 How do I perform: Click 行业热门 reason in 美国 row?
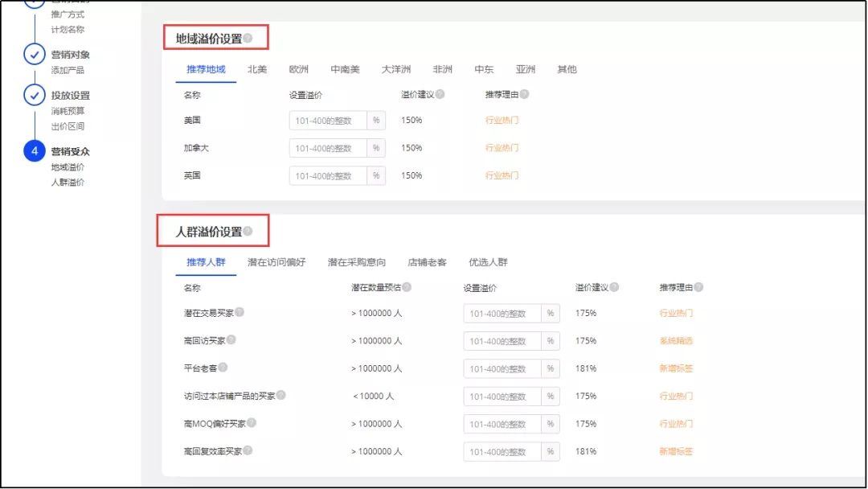pyautogui.click(x=502, y=120)
